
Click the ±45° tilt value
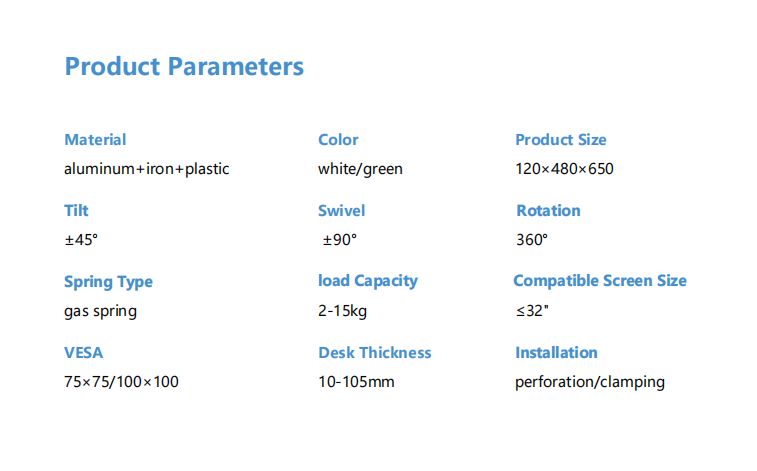click(81, 240)
